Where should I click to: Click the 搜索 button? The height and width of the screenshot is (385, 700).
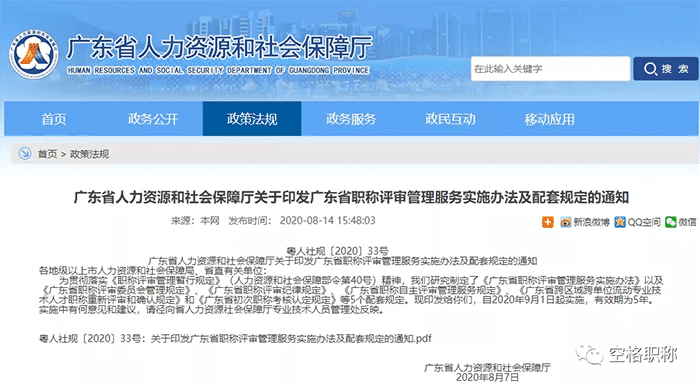(x=666, y=69)
